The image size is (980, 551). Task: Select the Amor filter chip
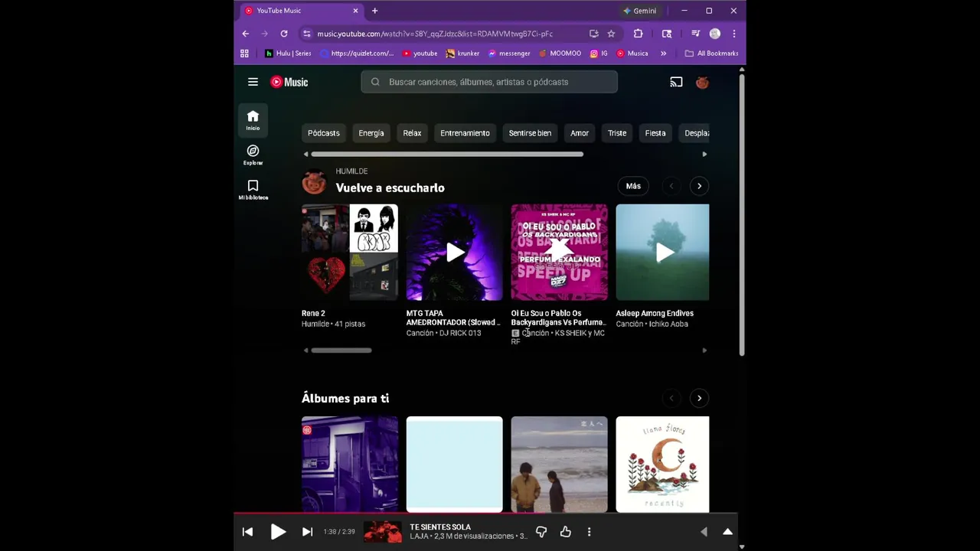pos(580,133)
